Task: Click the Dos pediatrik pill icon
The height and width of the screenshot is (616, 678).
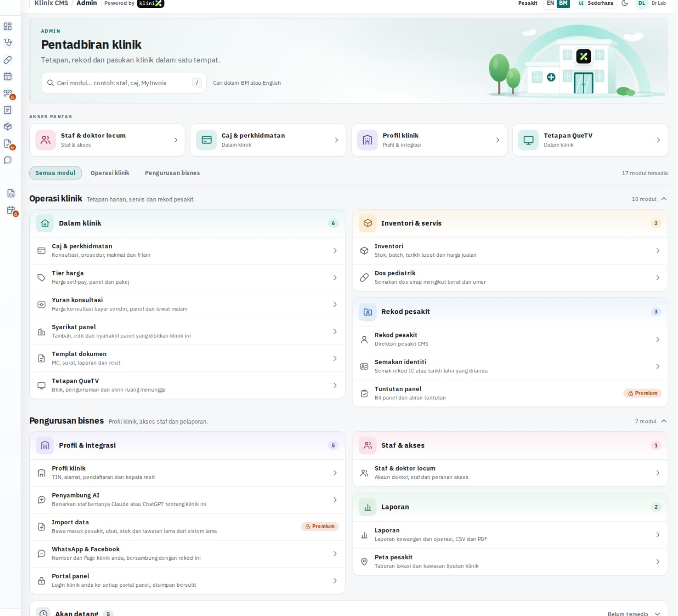Action: [x=364, y=278]
